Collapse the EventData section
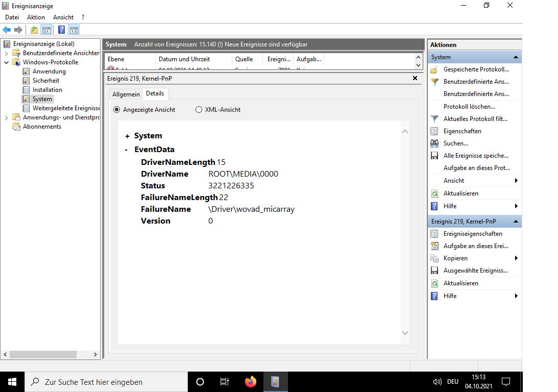 [127, 149]
